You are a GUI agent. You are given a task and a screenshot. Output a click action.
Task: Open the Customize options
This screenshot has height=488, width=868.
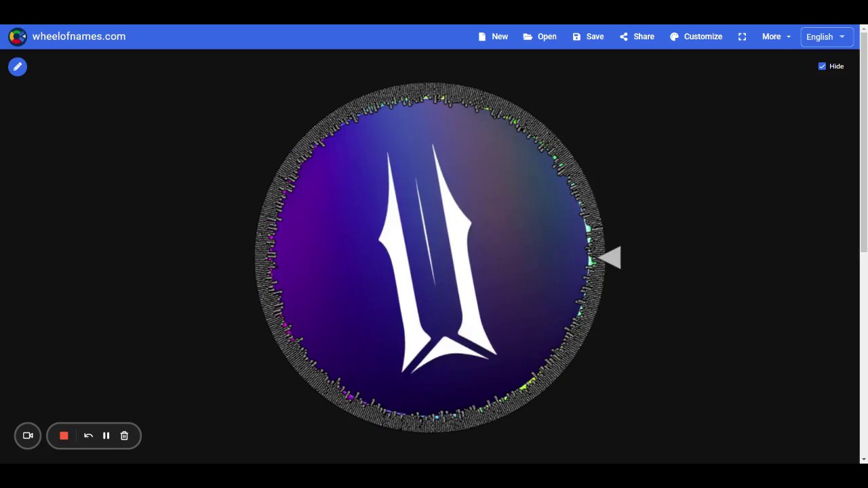pos(696,37)
